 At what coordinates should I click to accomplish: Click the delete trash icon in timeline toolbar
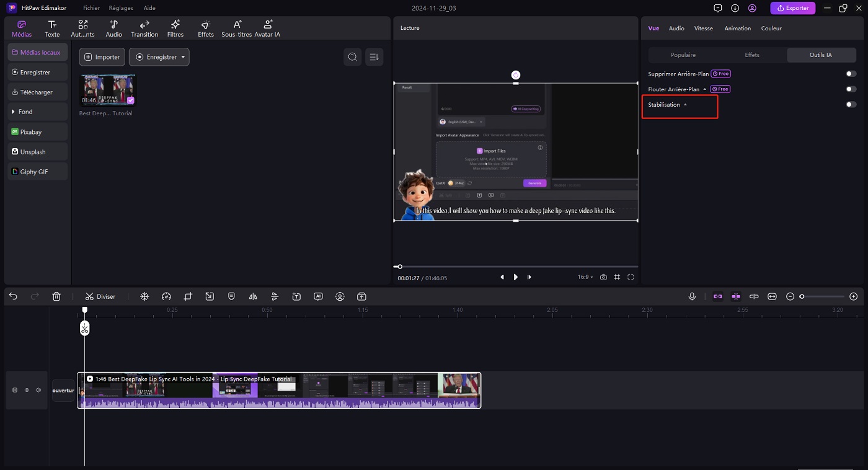(56, 296)
